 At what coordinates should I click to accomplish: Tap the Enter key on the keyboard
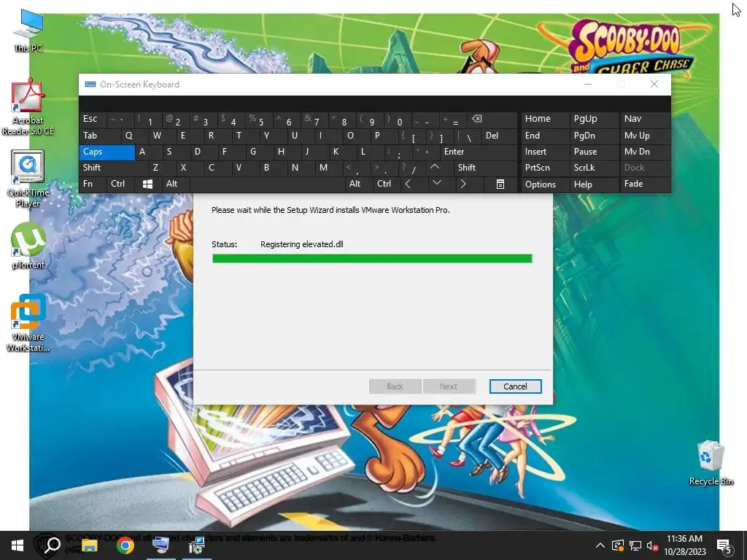(x=479, y=152)
